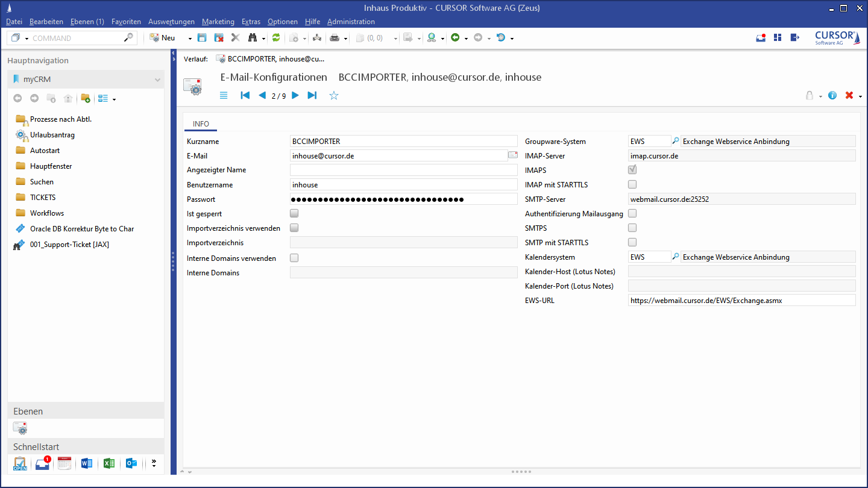Image resolution: width=868 pixels, height=488 pixels.
Task: Toggle 'Interne Domains verwenden' checkbox
Action: click(x=294, y=258)
